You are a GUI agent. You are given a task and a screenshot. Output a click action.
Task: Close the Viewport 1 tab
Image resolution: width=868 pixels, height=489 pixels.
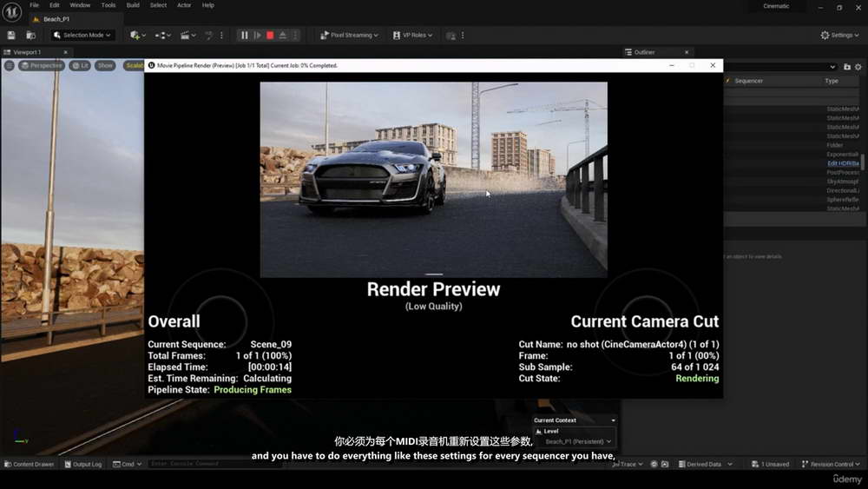(65, 52)
